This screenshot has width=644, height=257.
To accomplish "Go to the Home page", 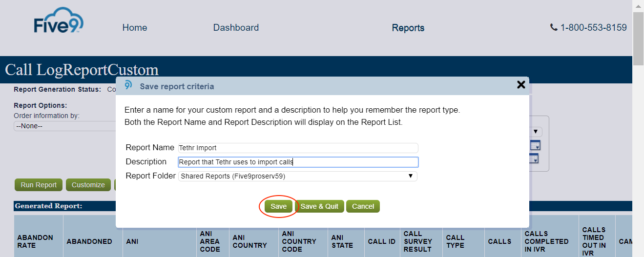I will (135, 28).
